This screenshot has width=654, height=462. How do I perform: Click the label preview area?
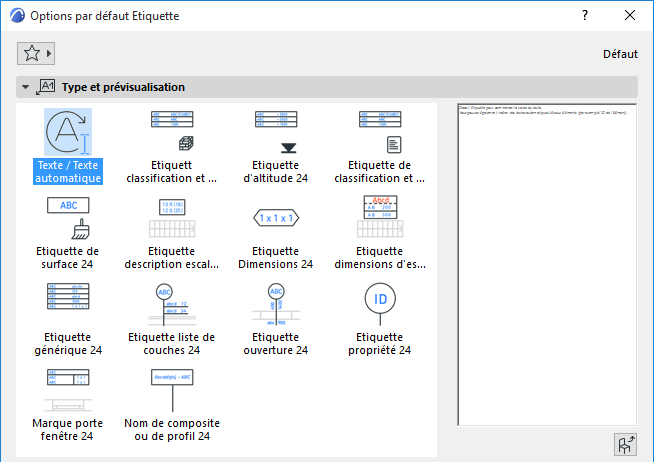point(547,264)
